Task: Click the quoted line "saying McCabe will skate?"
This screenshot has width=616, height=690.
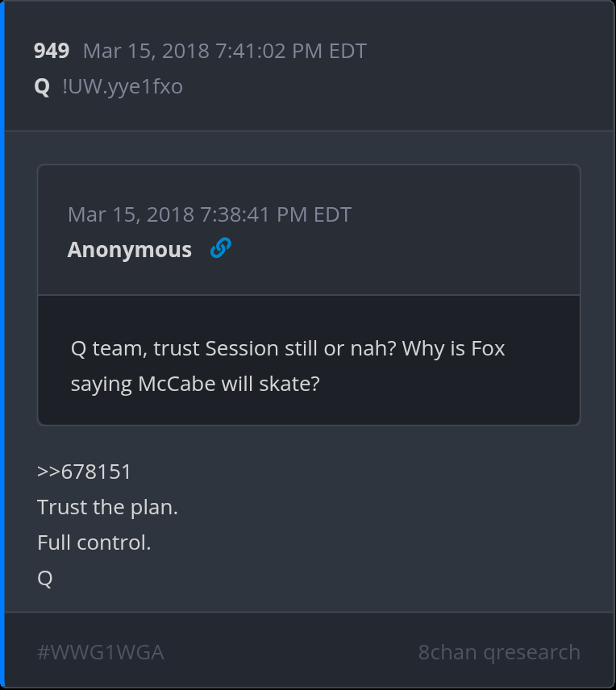Action: click(195, 383)
